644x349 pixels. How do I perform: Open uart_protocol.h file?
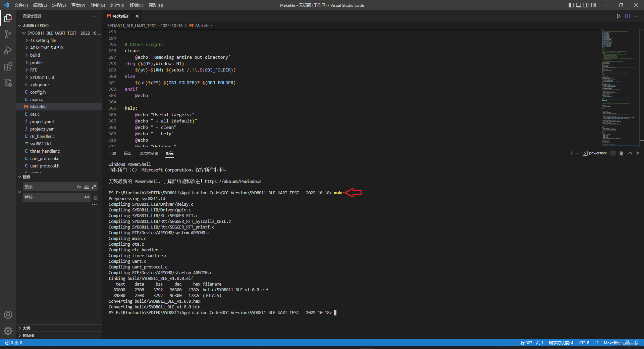tap(59, 166)
